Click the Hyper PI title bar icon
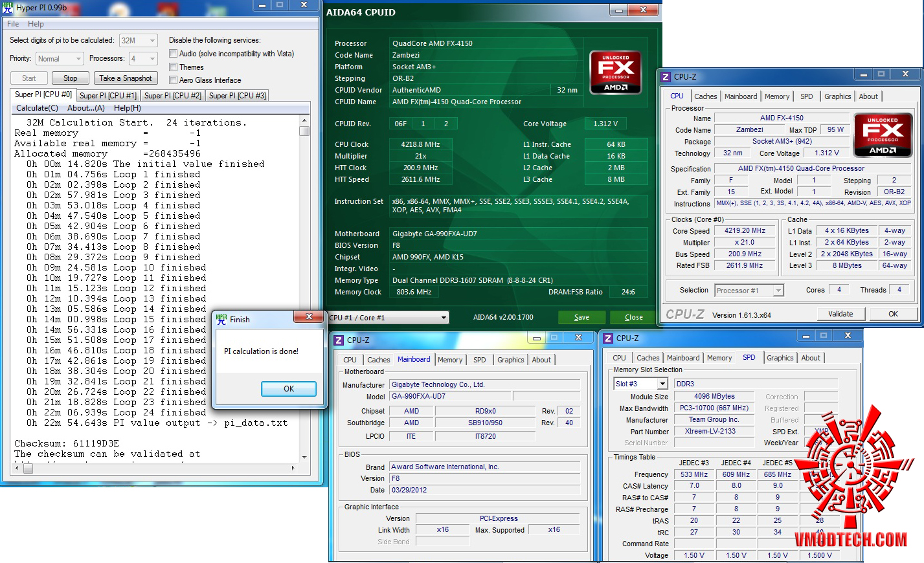 coord(8,8)
